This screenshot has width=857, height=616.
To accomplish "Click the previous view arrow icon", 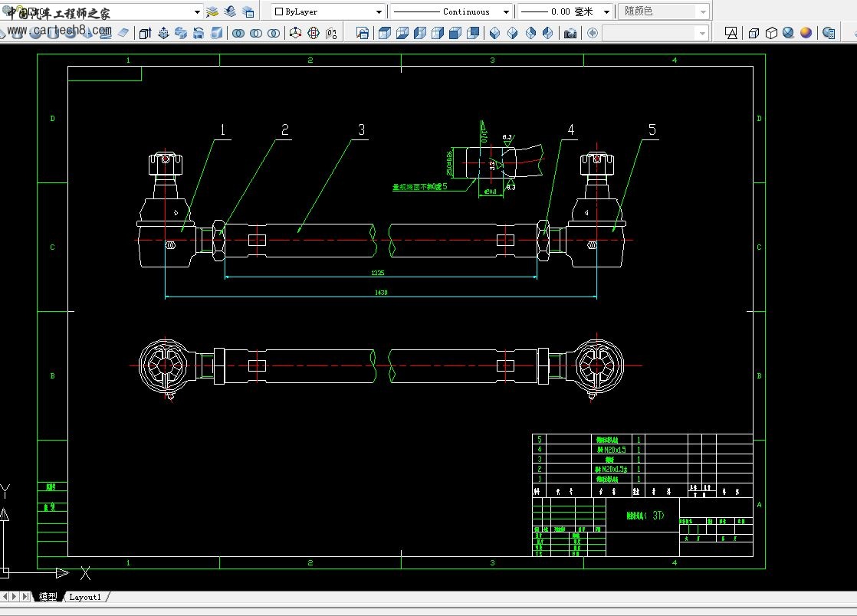I will 593,33.
